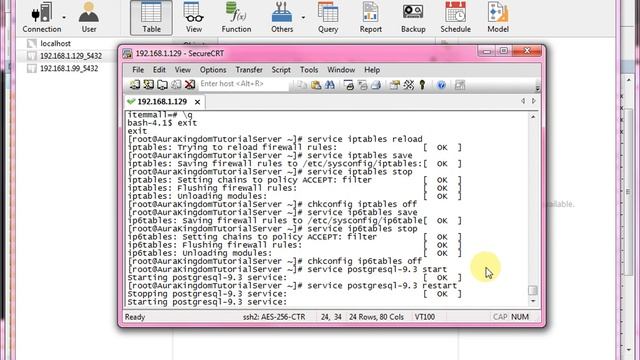Open the Model tool in Navicat toolbar
Viewport: 640px width, 360px height.
click(x=498, y=18)
